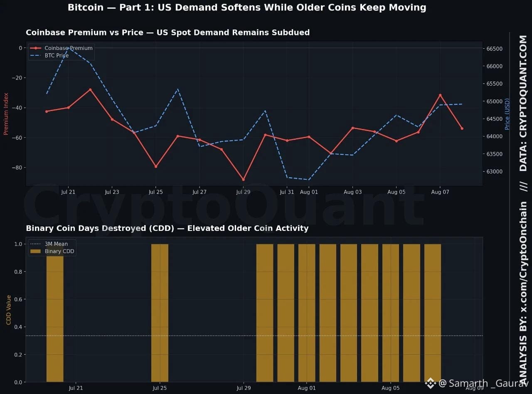Image resolution: width=532 pixels, height=394 pixels.
Task: Click the vertical 'DATA: CRYPTOQUANT.COM' credit text
Action: [x=523, y=103]
